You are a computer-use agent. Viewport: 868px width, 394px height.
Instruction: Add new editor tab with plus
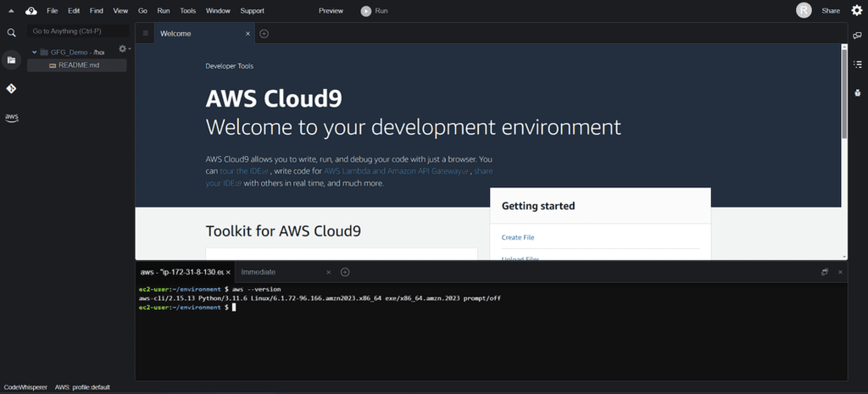point(264,34)
